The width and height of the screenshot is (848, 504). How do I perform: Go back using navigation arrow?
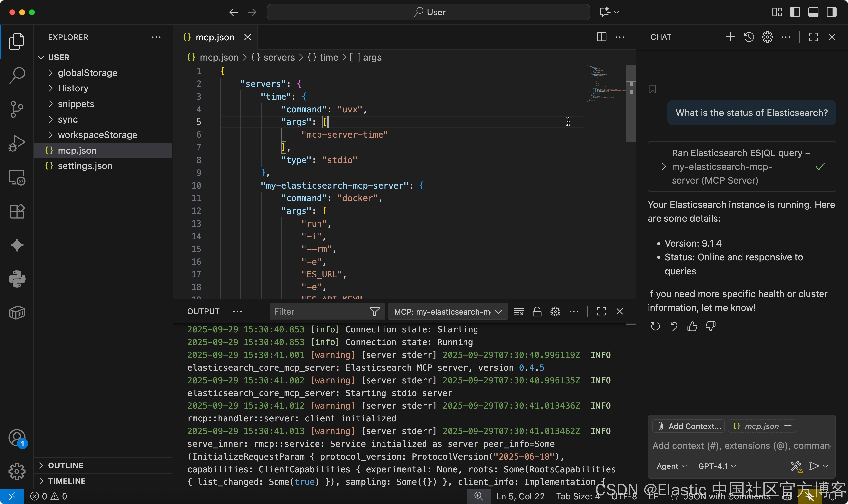point(234,12)
